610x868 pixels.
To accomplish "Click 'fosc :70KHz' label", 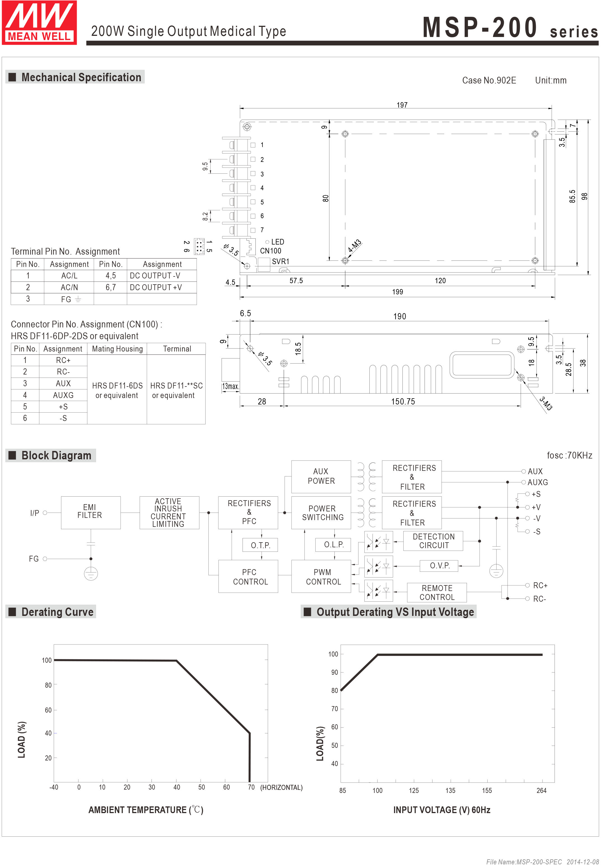I will tap(570, 455).
